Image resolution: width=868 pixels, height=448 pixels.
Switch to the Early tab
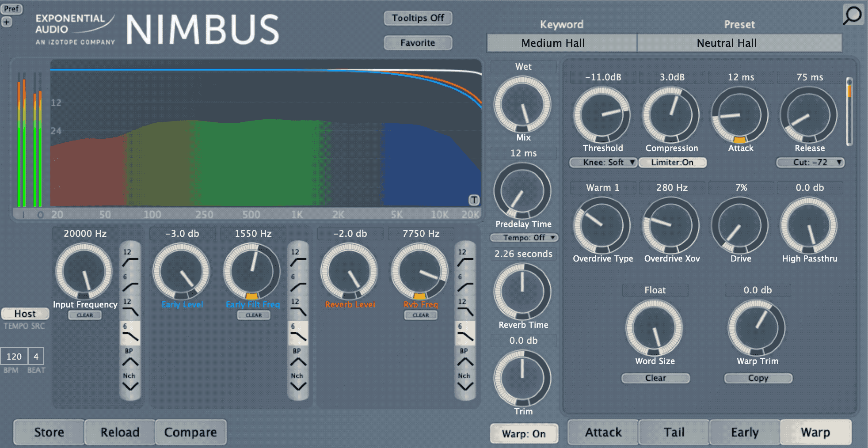(745, 432)
